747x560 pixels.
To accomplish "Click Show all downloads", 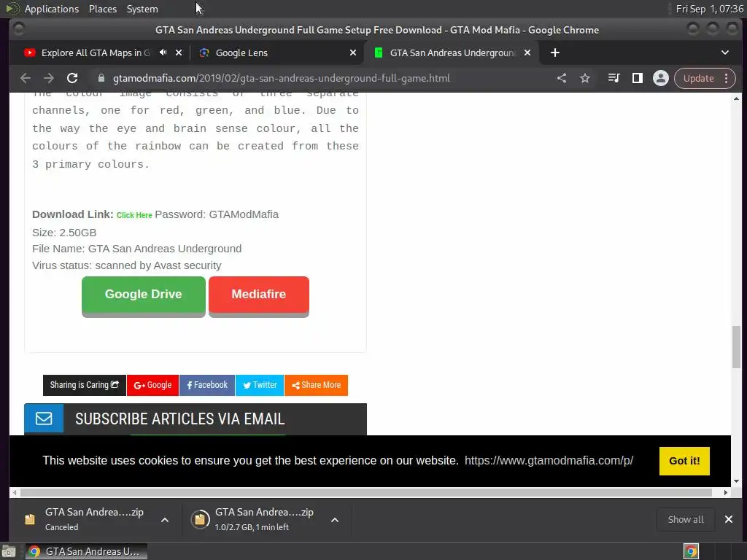I will [x=686, y=519].
